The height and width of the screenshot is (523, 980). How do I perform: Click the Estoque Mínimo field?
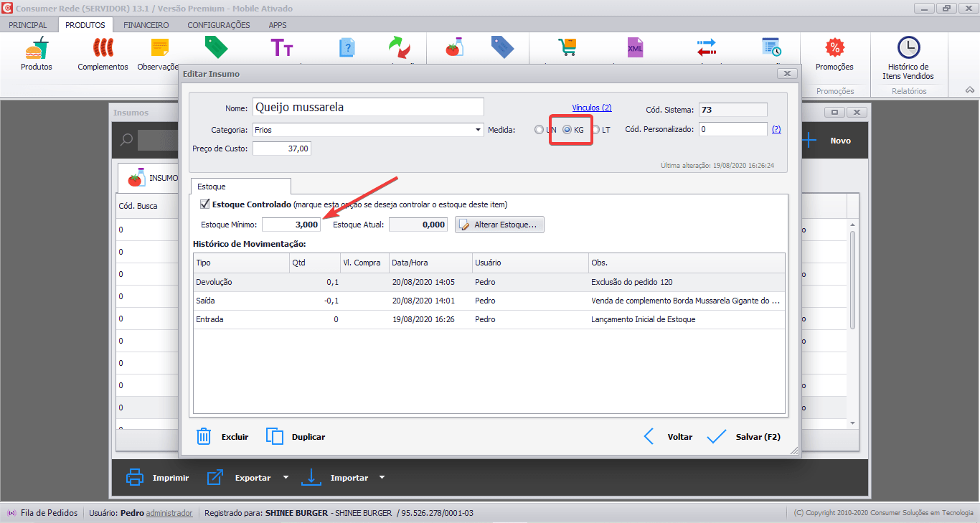(291, 225)
